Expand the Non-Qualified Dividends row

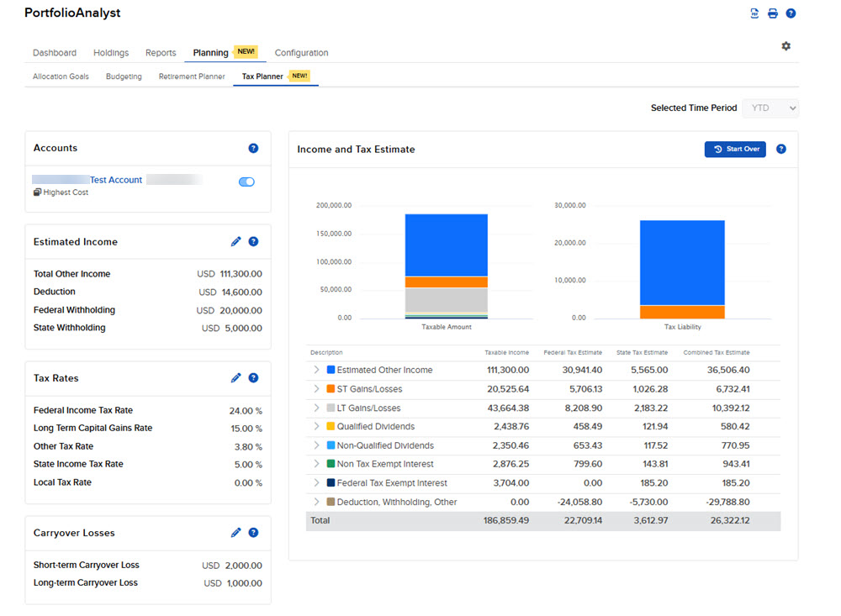316,445
